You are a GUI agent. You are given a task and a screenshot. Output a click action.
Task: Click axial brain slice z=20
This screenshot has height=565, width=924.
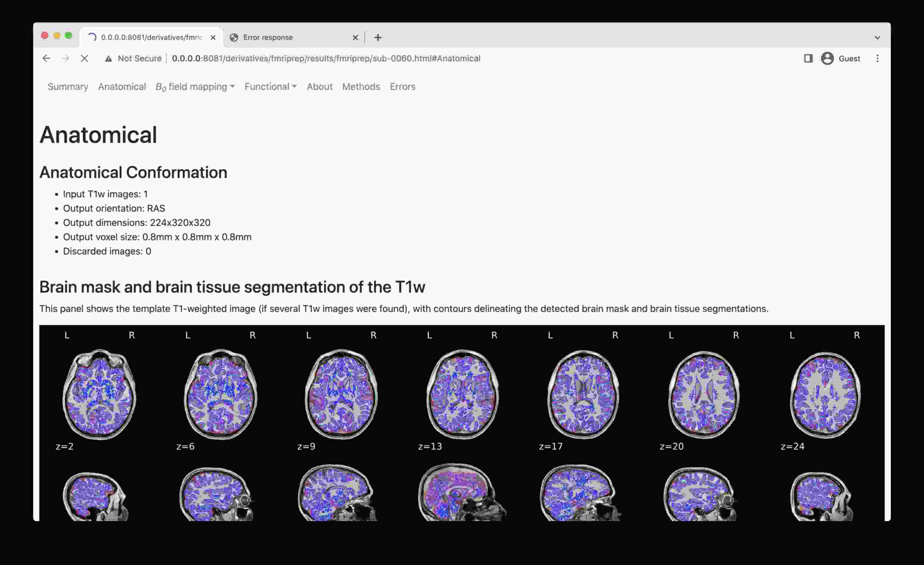coord(704,394)
